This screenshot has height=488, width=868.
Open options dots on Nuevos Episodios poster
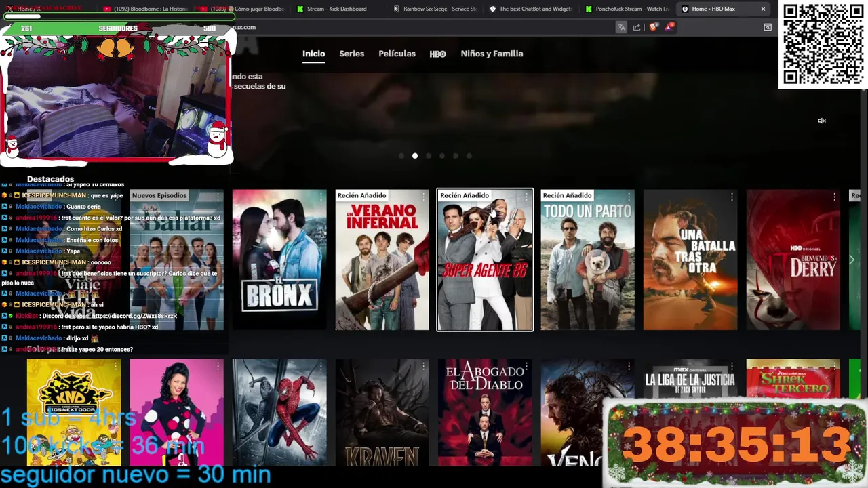coord(218,197)
